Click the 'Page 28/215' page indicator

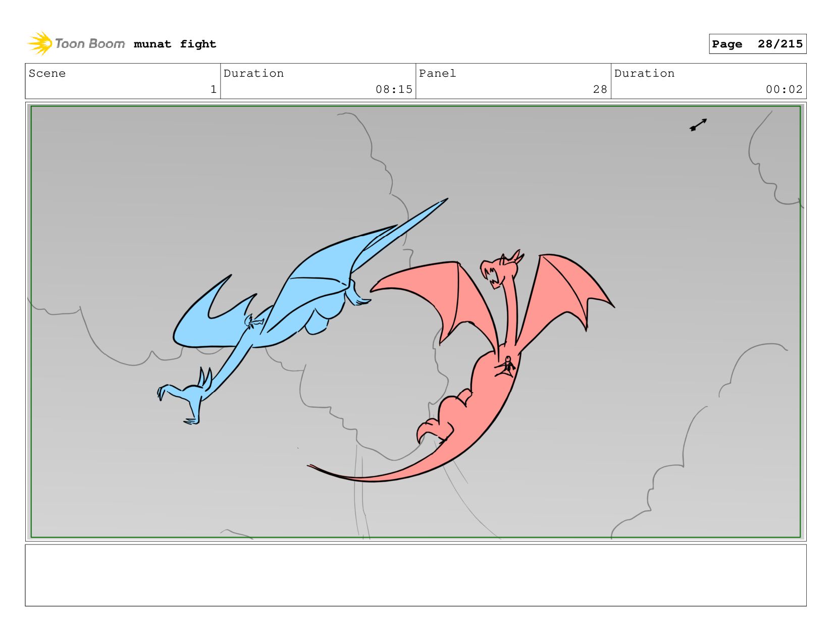pyautogui.click(x=757, y=44)
